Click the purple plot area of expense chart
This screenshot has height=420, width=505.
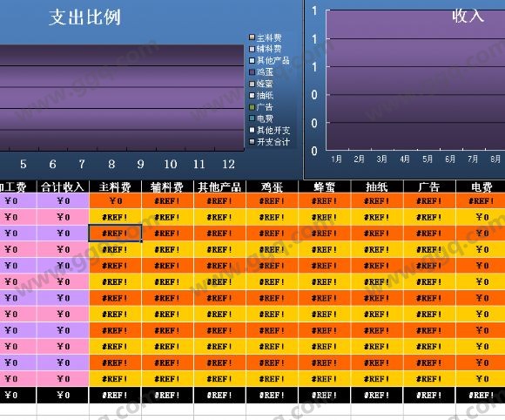click(122, 98)
